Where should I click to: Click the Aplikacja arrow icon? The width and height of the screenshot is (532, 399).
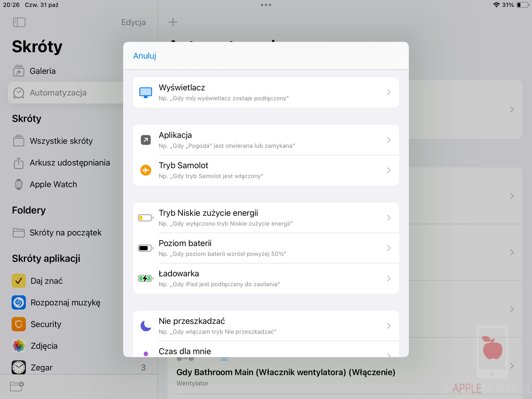[x=146, y=140]
